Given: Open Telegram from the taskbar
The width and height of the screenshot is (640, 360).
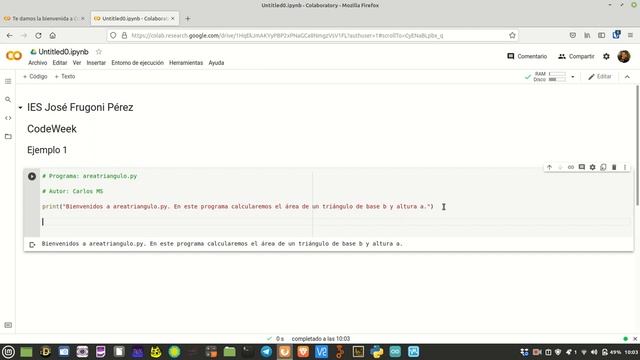Looking at the screenshot, I should coord(266,352).
